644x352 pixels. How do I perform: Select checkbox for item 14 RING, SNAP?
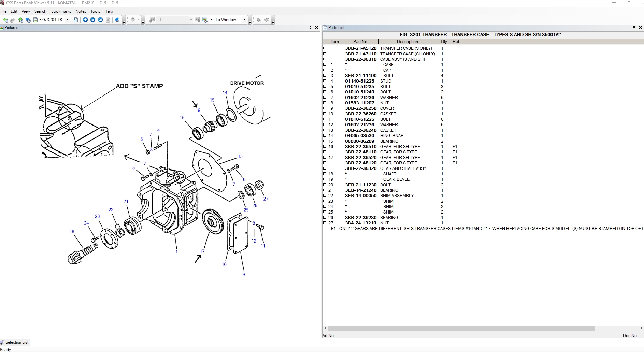(325, 135)
